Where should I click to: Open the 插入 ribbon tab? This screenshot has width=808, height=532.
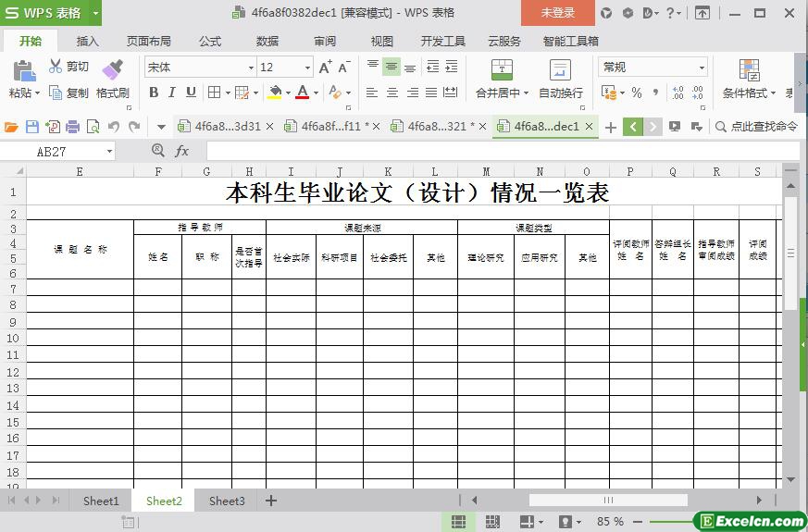click(x=87, y=42)
